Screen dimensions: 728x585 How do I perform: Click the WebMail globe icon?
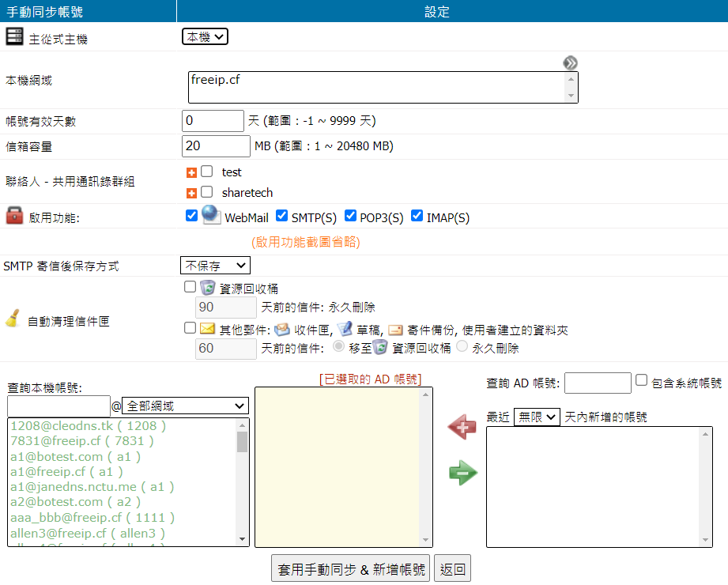pos(209,215)
